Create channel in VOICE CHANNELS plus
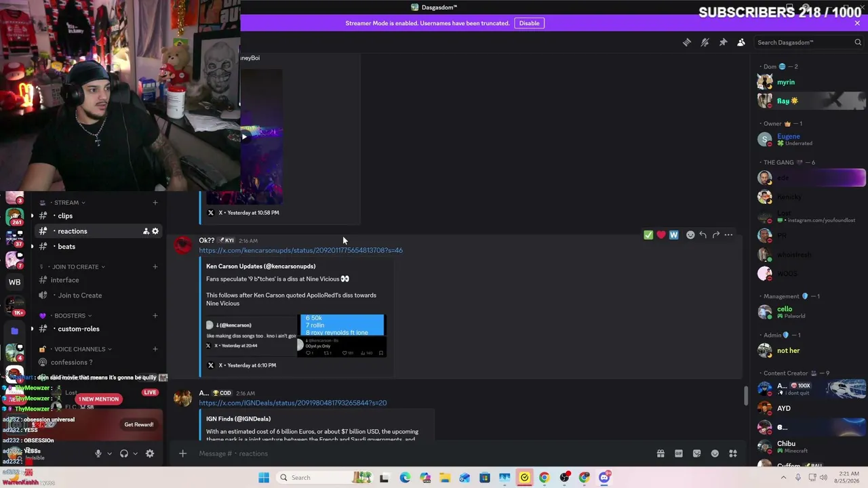 (x=155, y=349)
